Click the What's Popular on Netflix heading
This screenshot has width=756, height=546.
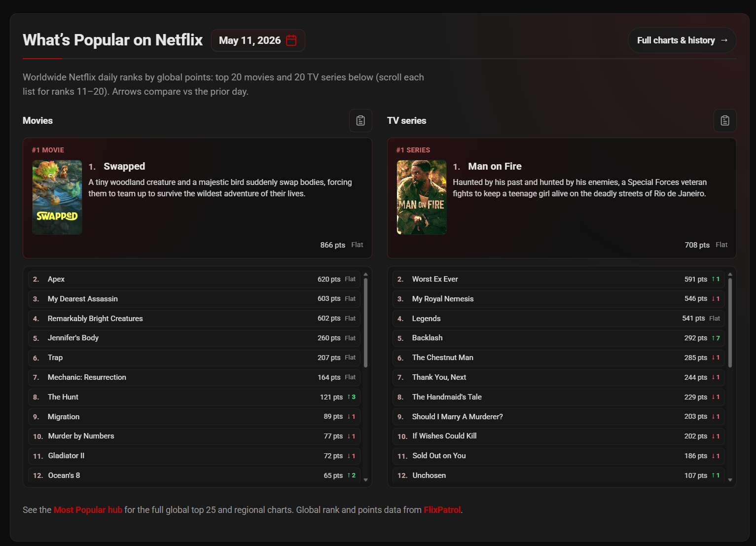(x=112, y=40)
